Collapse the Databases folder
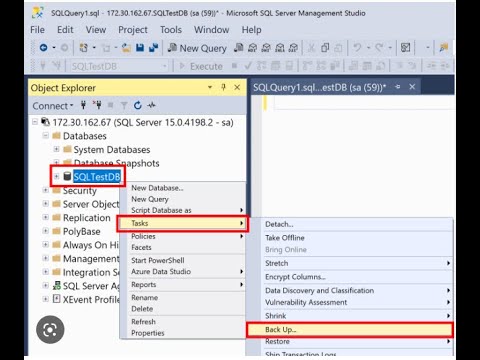Screen dimensions: 480x360 (x=46, y=136)
